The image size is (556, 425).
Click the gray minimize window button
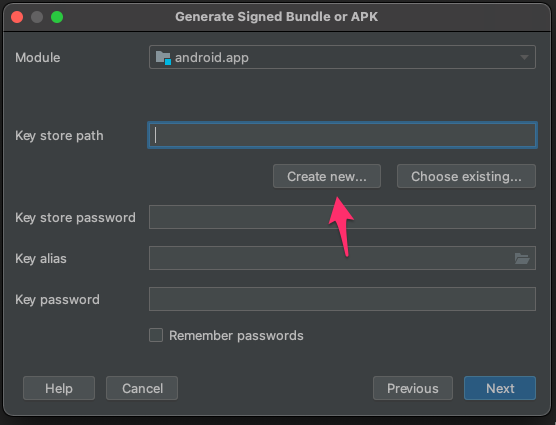pos(37,17)
